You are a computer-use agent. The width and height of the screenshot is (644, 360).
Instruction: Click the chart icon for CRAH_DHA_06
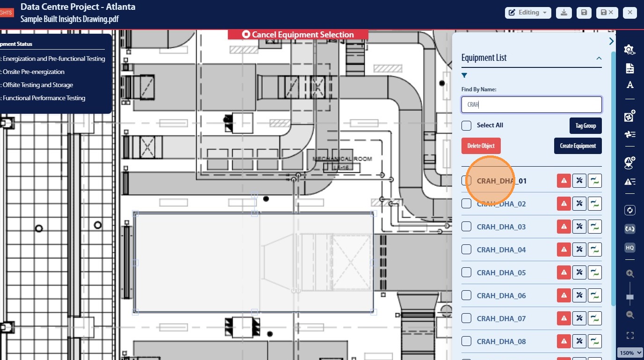click(x=595, y=295)
